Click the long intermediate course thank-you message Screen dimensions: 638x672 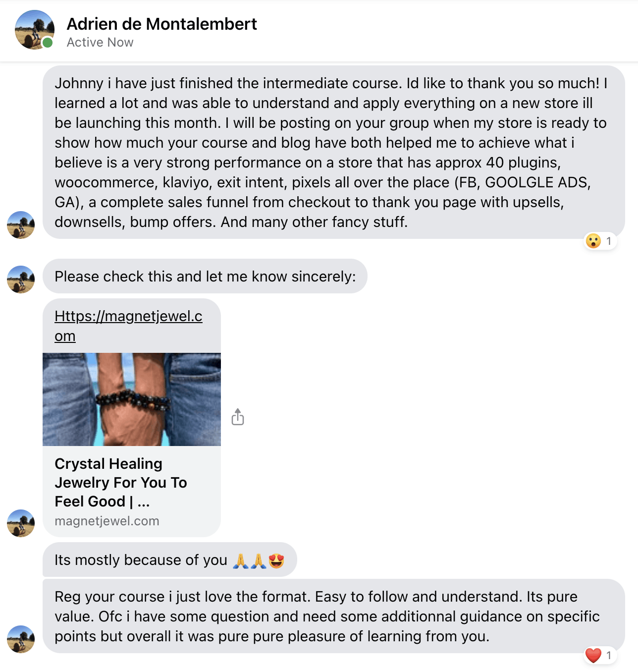(x=334, y=152)
